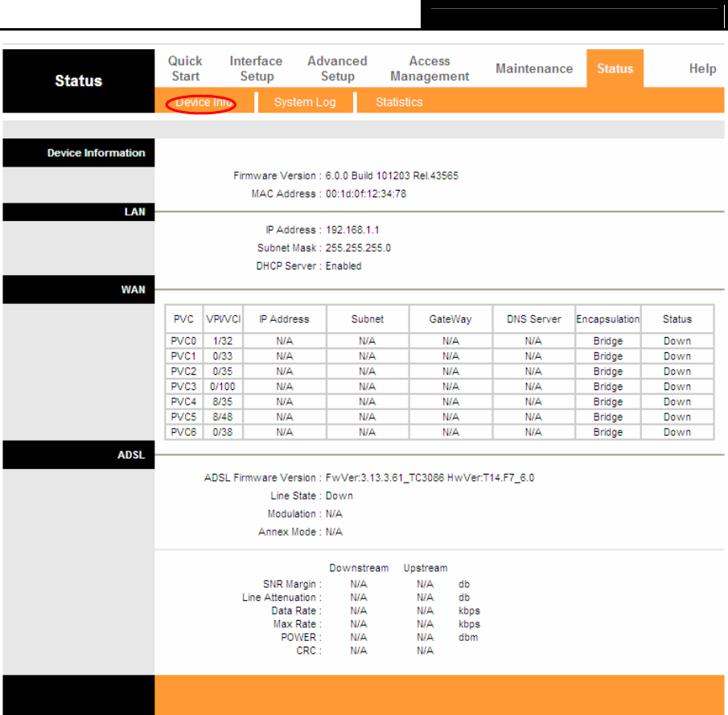The width and height of the screenshot is (728, 715).
Task: Click the ADSL Firmware Version value
Action: [430, 478]
